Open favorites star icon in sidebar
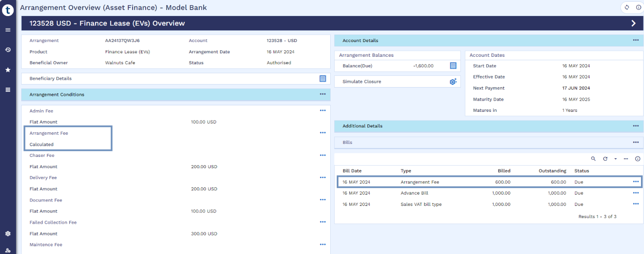The width and height of the screenshot is (644, 254). pos(8,70)
